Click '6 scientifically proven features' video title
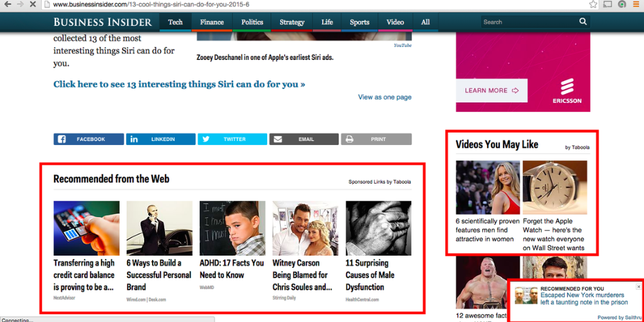 pos(488,230)
